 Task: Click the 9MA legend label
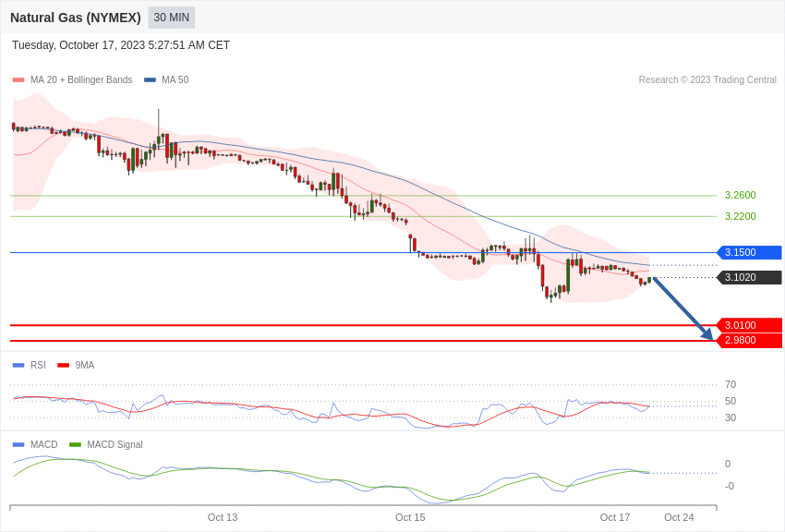tap(85, 366)
